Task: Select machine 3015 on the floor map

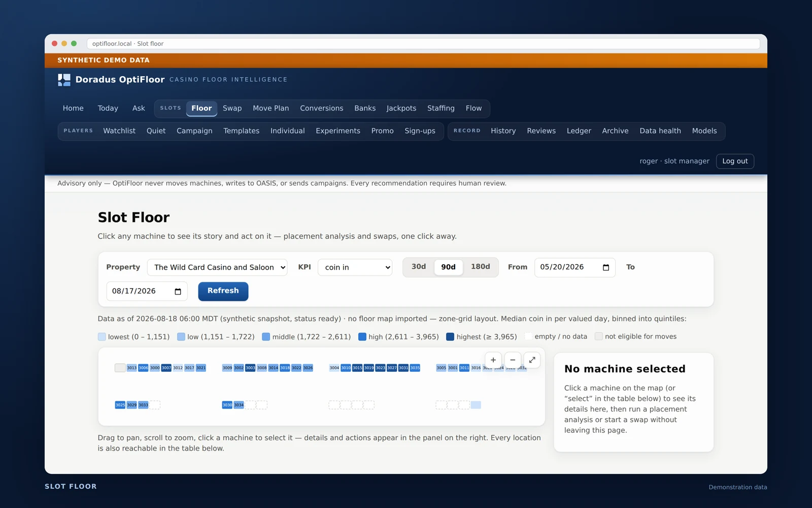Action: click(357, 368)
